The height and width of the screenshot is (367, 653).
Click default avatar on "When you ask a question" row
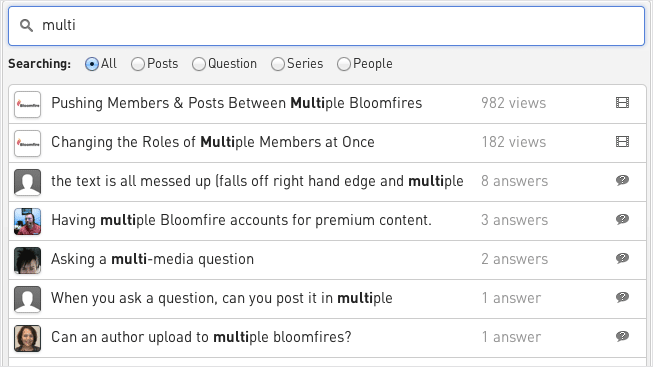27,299
